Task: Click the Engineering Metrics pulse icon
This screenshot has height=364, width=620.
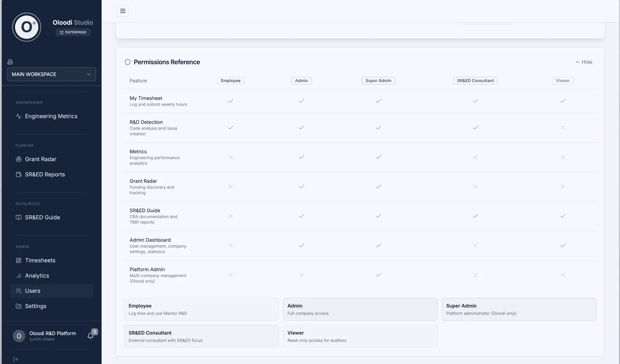Action: (x=19, y=116)
